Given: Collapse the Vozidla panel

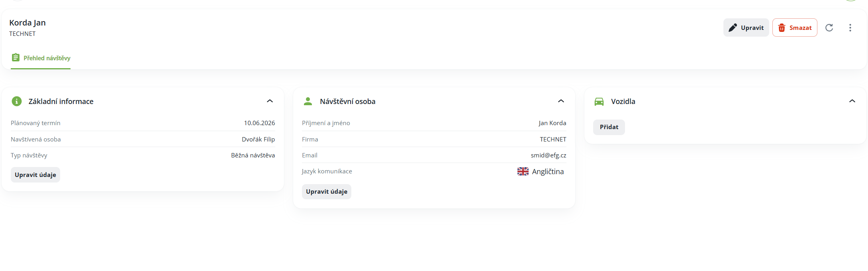Looking at the screenshot, I should (x=852, y=101).
